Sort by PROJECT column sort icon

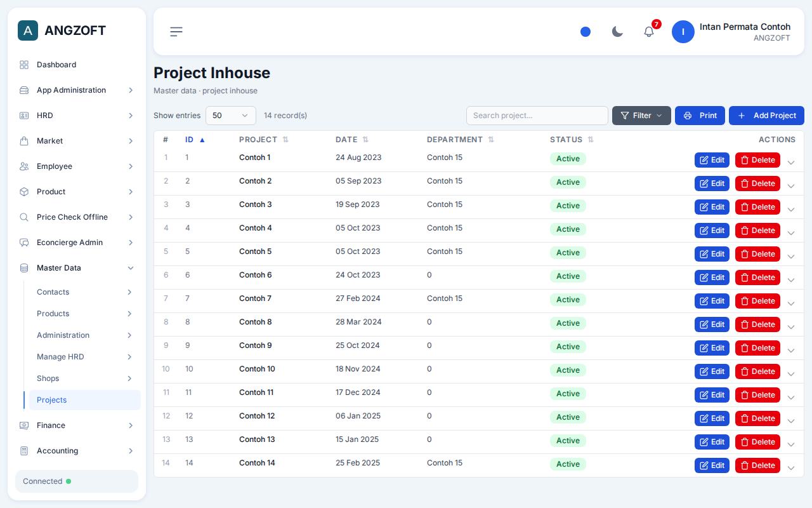(x=285, y=140)
